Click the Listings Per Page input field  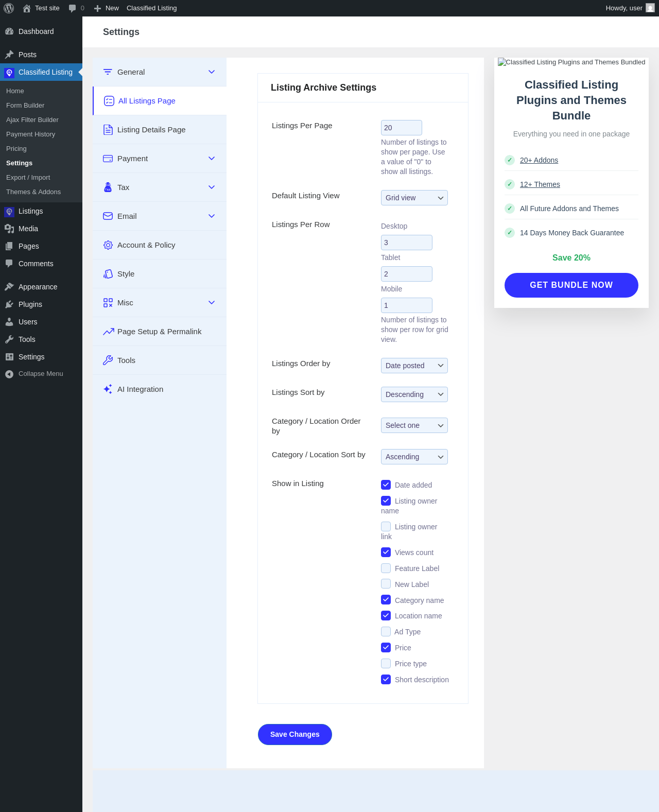tap(402, 128)
